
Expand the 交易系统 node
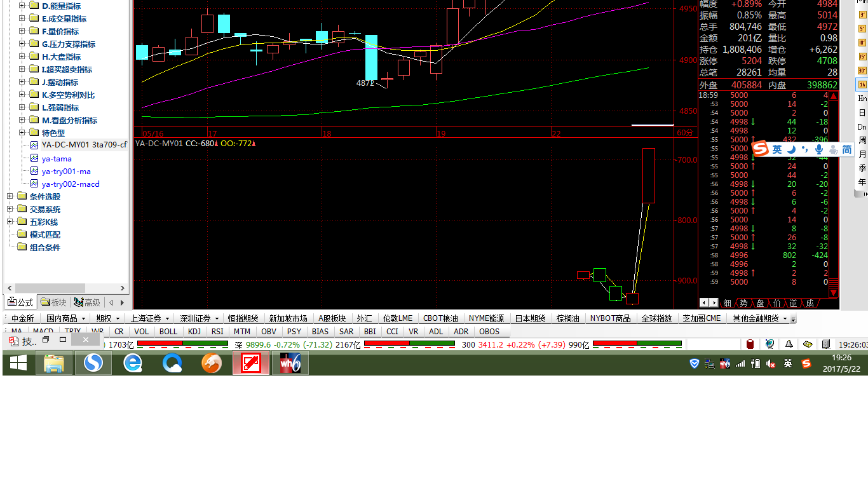[10, 209]
